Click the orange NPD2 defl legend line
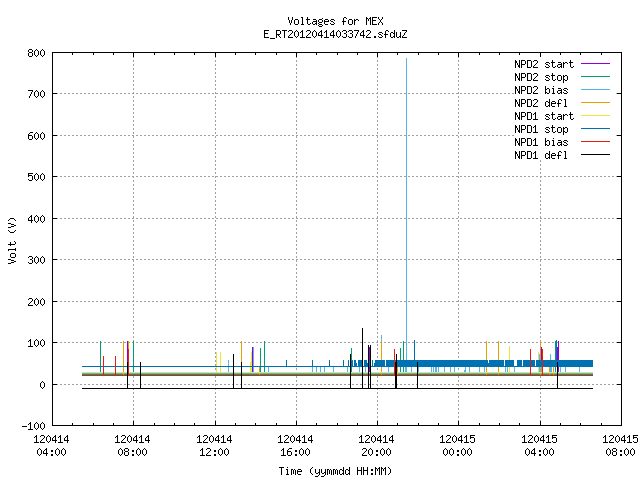Screen dimensions: 640x480 [x=595, y=103]
